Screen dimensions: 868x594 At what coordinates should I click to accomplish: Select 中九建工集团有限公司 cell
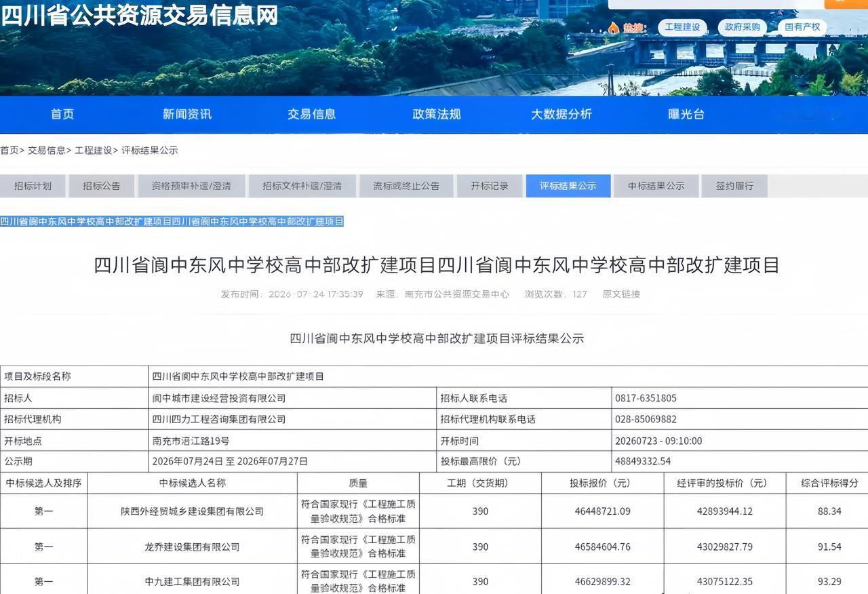(x=193, y=581)
